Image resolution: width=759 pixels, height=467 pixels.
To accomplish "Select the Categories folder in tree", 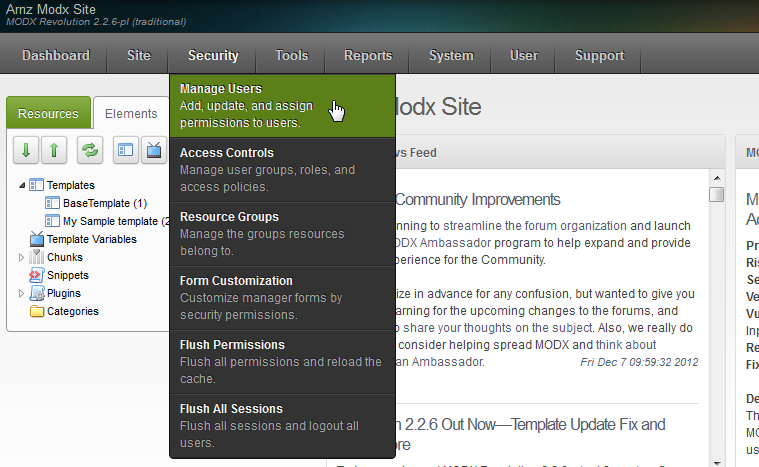I will coord(72,311).
